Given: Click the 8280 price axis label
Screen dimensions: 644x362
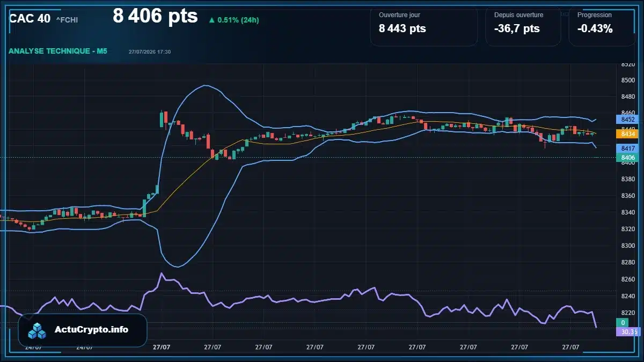Looking at the screenshot, I should 628,262.
